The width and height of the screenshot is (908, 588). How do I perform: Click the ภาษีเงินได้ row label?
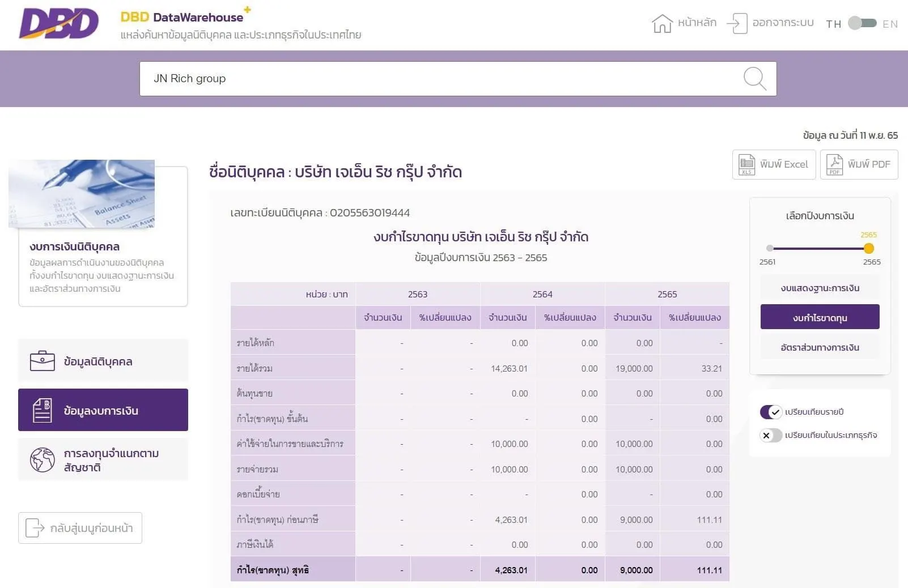pos(255,544)
